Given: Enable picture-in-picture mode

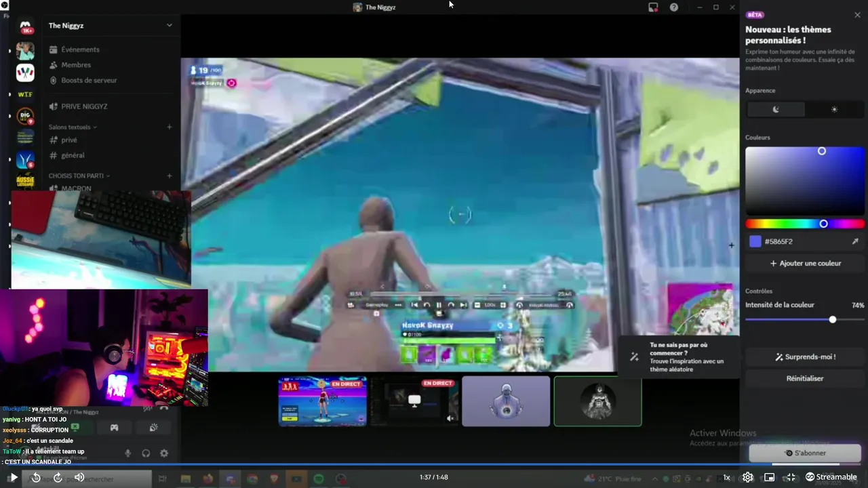Looking at the screenshot, I should (x=769, y=477).
